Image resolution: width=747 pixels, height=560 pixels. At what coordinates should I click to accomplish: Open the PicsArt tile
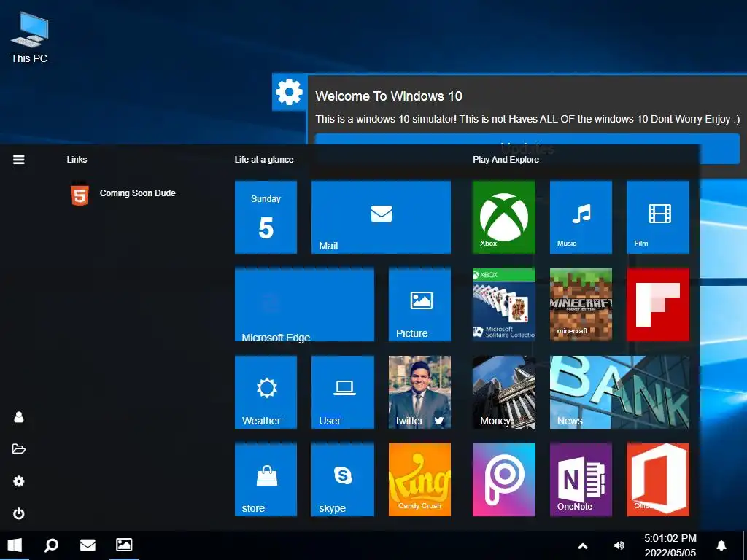coord(503,480)
